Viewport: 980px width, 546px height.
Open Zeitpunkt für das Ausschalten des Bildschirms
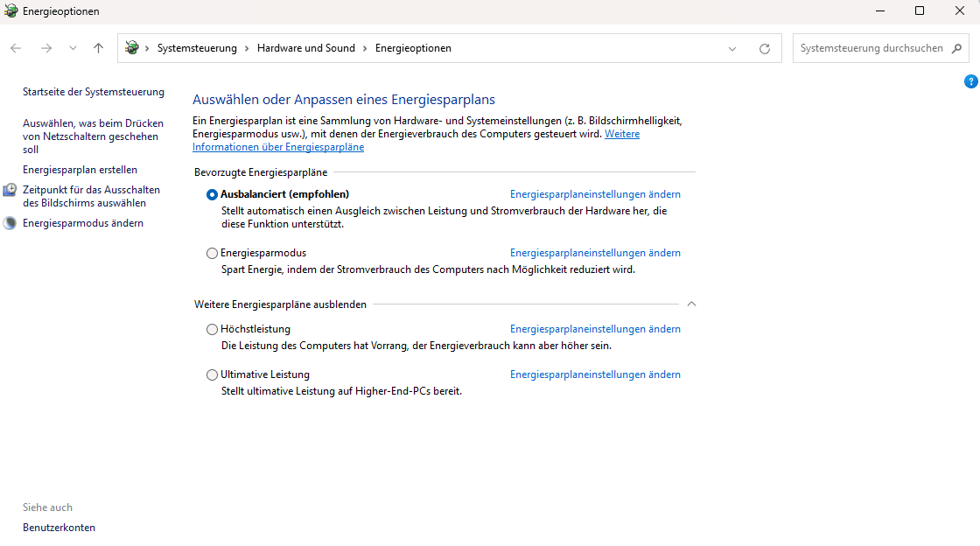(91, 196)
